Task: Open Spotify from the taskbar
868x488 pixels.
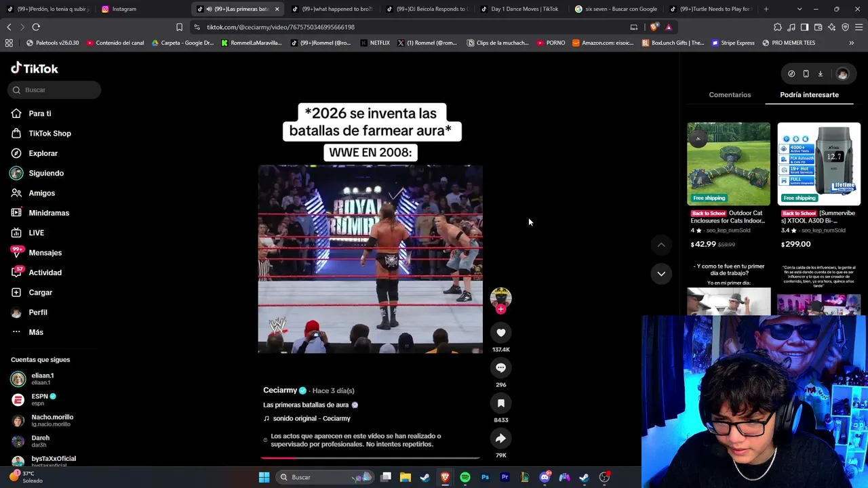Action: pyautogui.click(x=465, y=477)
